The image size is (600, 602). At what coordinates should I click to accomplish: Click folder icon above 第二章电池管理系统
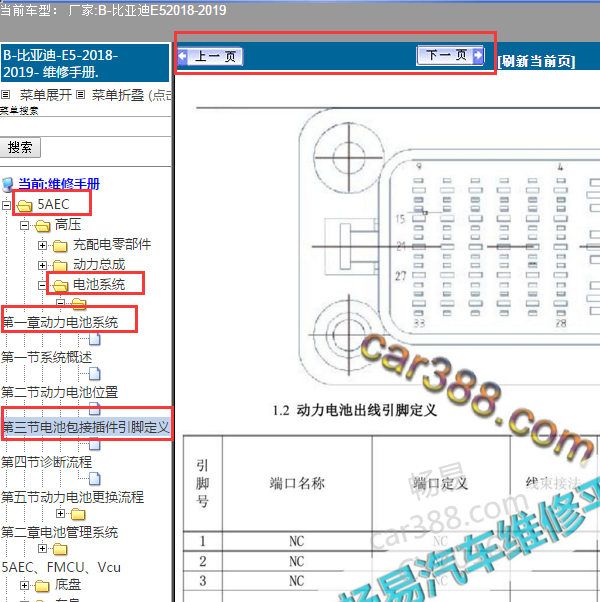click(79, 514)
